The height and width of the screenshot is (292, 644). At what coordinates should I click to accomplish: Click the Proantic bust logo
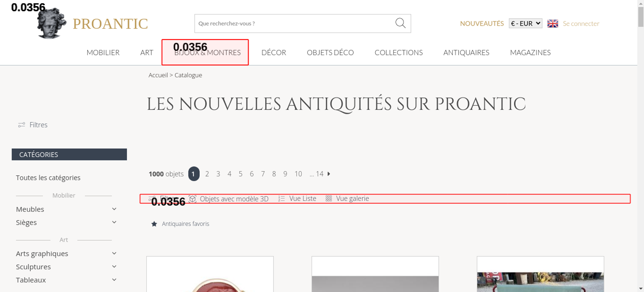pyautogui.click(x=51, y=24)
